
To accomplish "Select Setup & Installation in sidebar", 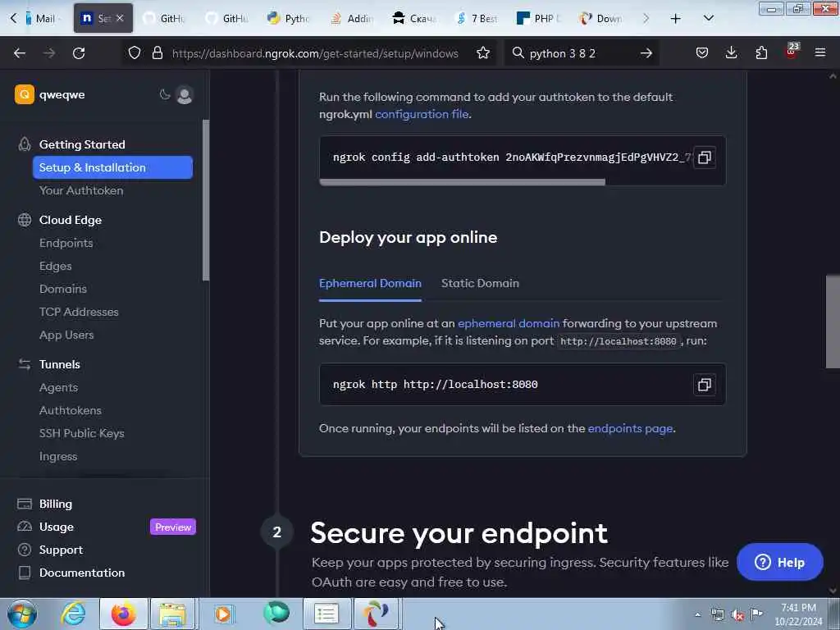I will click(112, 167).
